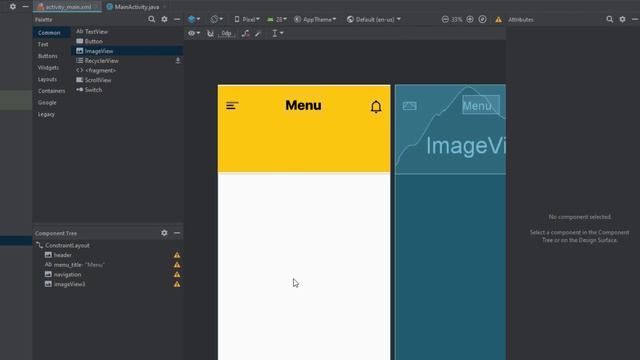This screenshot has height=360, width=640.
Task: Select imageView3 in Component Tree
Action: coord(69,284)
